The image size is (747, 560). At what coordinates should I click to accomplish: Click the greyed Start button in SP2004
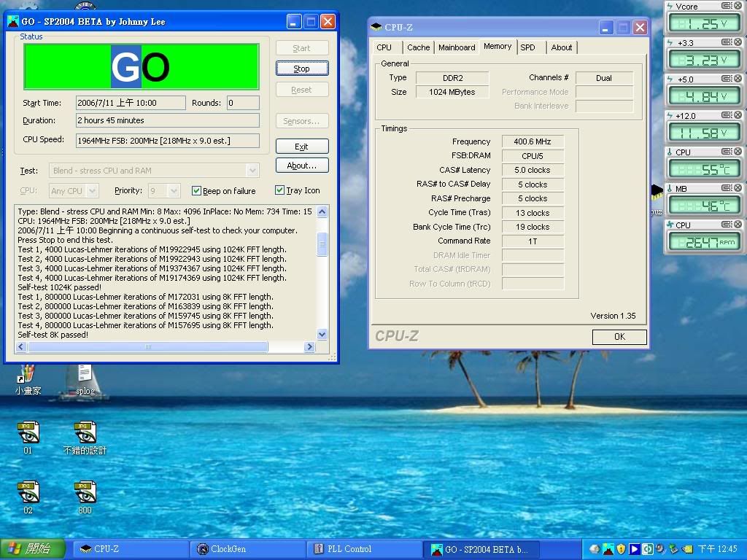(x=301, y=48)
